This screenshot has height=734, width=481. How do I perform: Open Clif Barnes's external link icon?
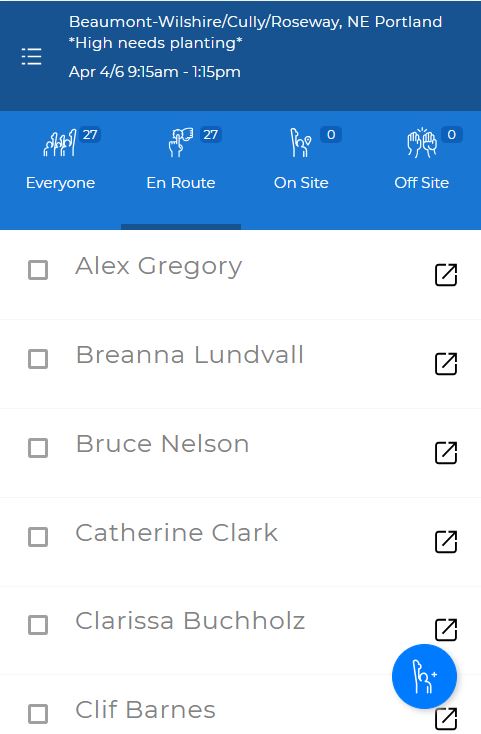(x=446, y=719)
